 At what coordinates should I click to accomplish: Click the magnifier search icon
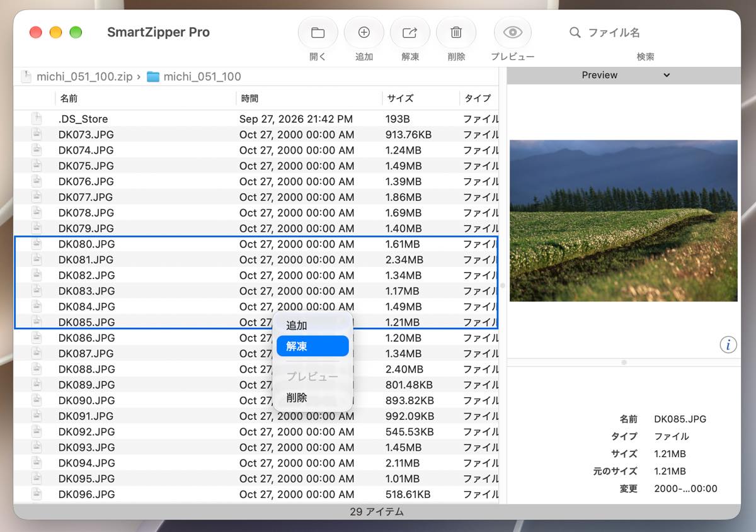click(x=575, y=32)
